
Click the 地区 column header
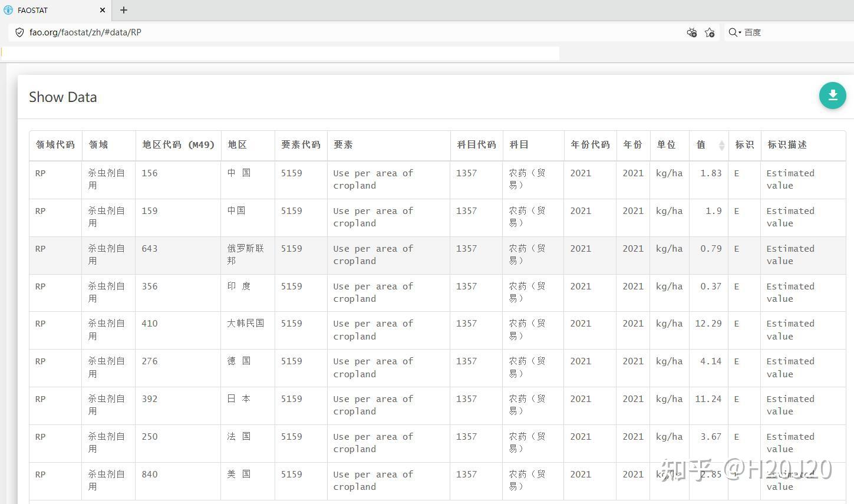pyautogui.click(x=248, y=145)
